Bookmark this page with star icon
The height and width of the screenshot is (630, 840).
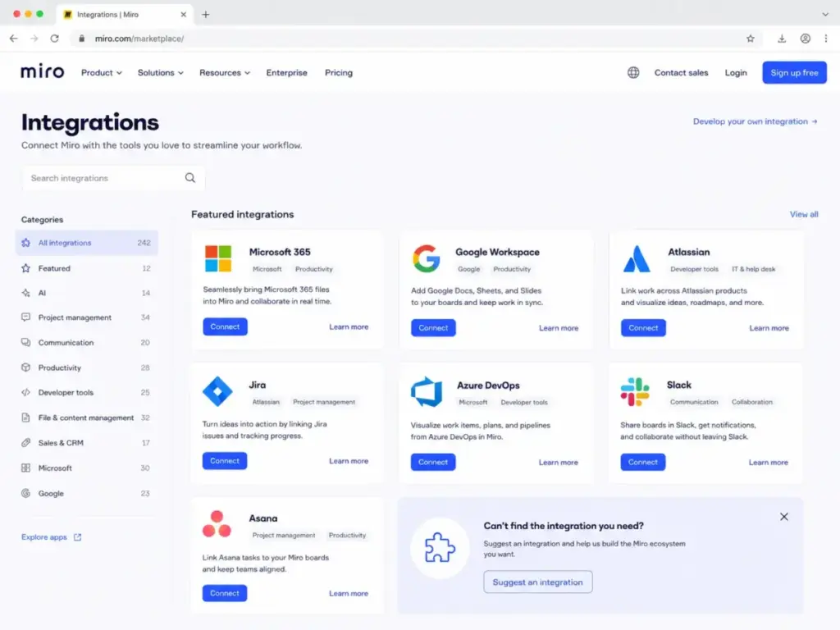point(750,39)
